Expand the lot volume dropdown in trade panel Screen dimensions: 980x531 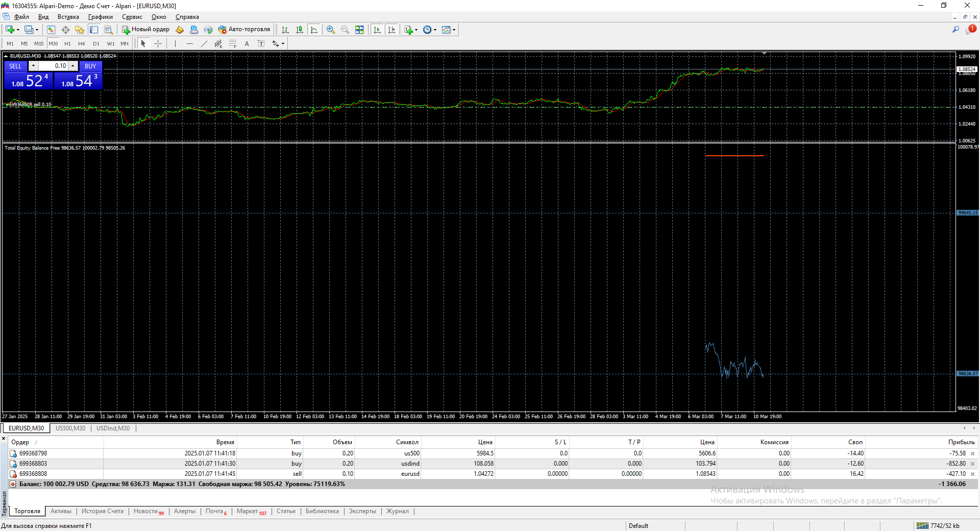pyautogui.click(x=33, y=66)
